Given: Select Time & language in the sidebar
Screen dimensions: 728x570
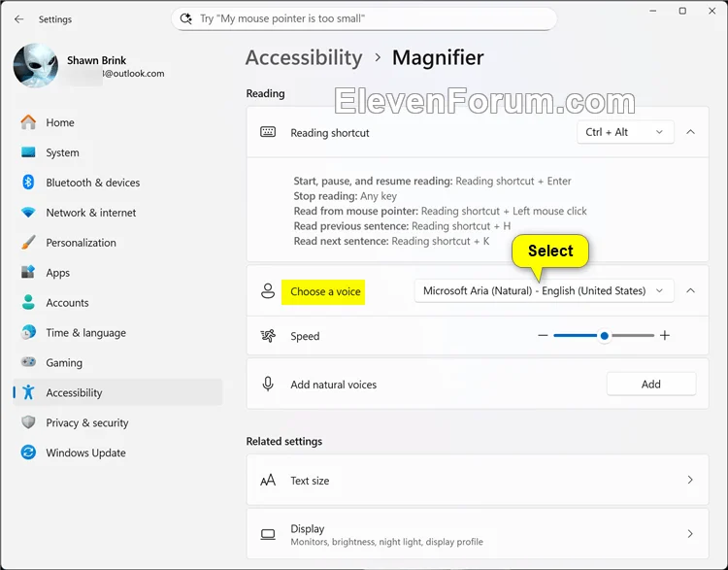Looking at the screenshot, I should [117, 333].
